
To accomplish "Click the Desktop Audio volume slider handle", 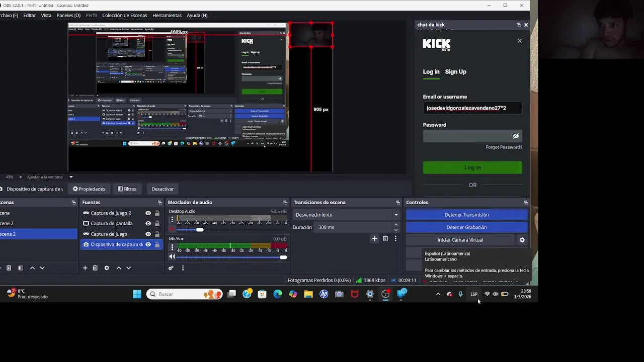I will pyautogui.click(x=200, y=230).
